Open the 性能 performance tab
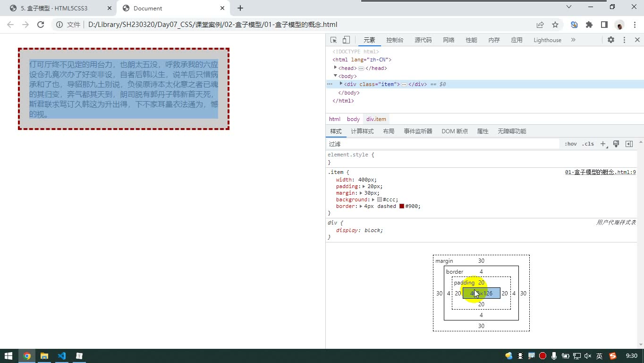 pyautogui.click(x=471, y=40)
